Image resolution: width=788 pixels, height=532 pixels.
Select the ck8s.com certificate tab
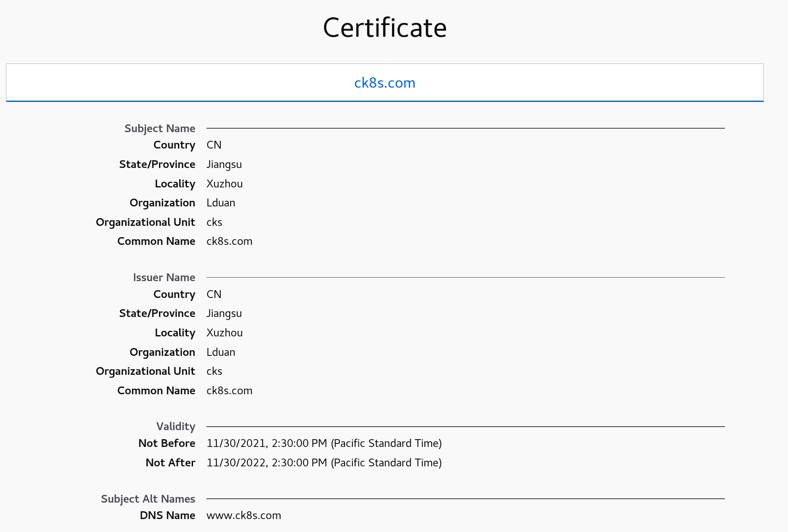click(385, 82)
